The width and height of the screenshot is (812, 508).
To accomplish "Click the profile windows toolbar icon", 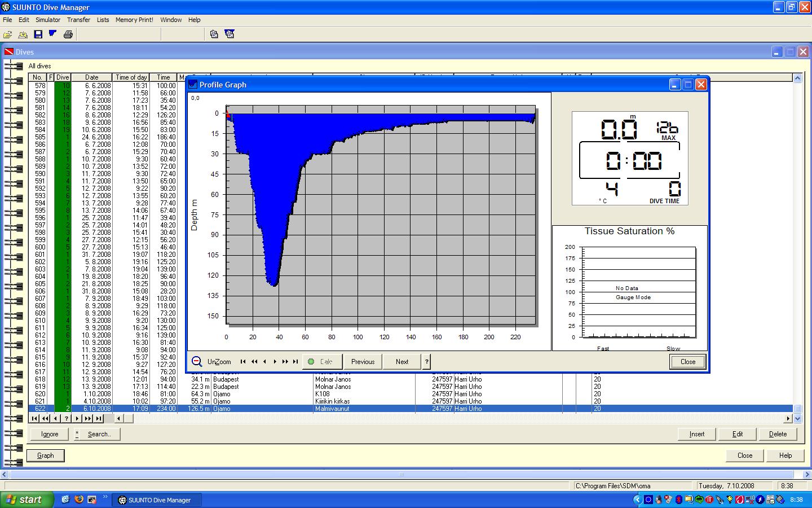I will coord(230,34).
